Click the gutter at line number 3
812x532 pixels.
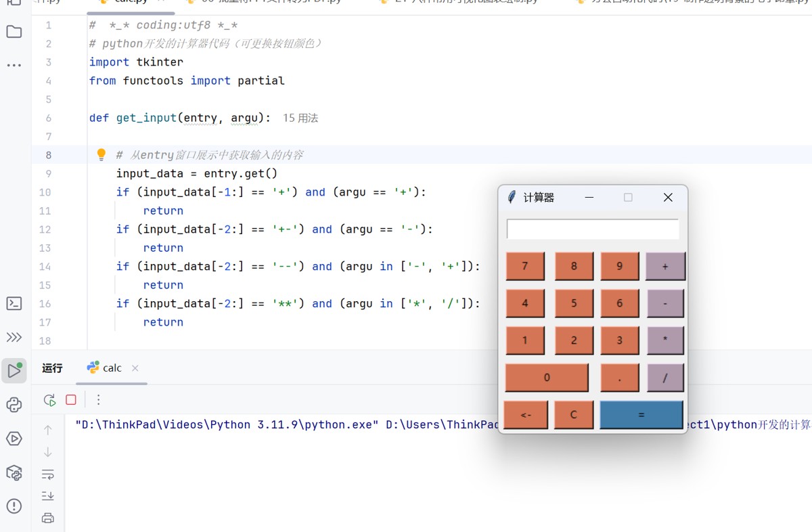click(48, 62)
